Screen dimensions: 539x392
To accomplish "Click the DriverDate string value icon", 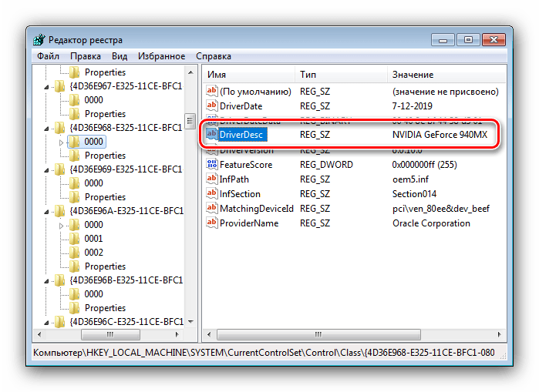I will pos(212,105).
